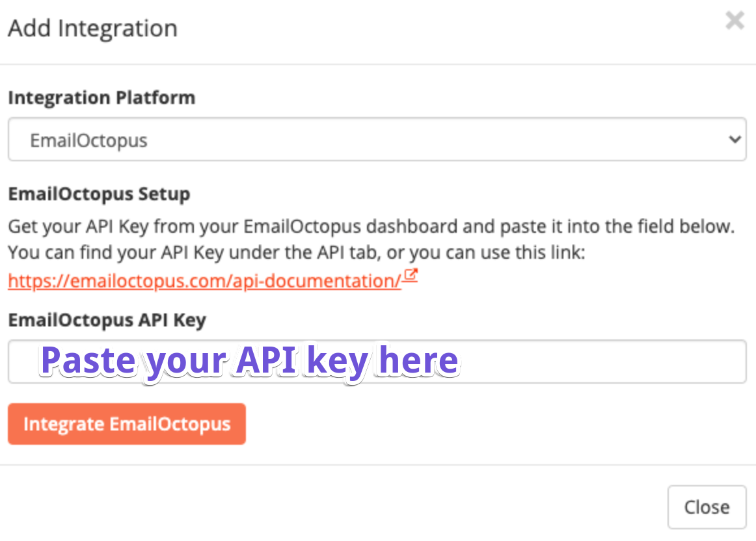Open the Integration Platform dropdown

tap(377, 139)
